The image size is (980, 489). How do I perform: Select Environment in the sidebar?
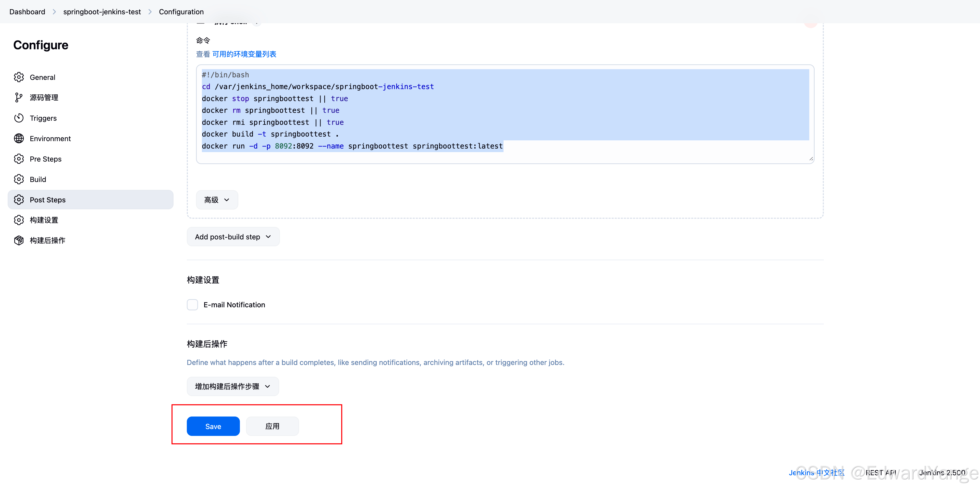pos(91,139)
